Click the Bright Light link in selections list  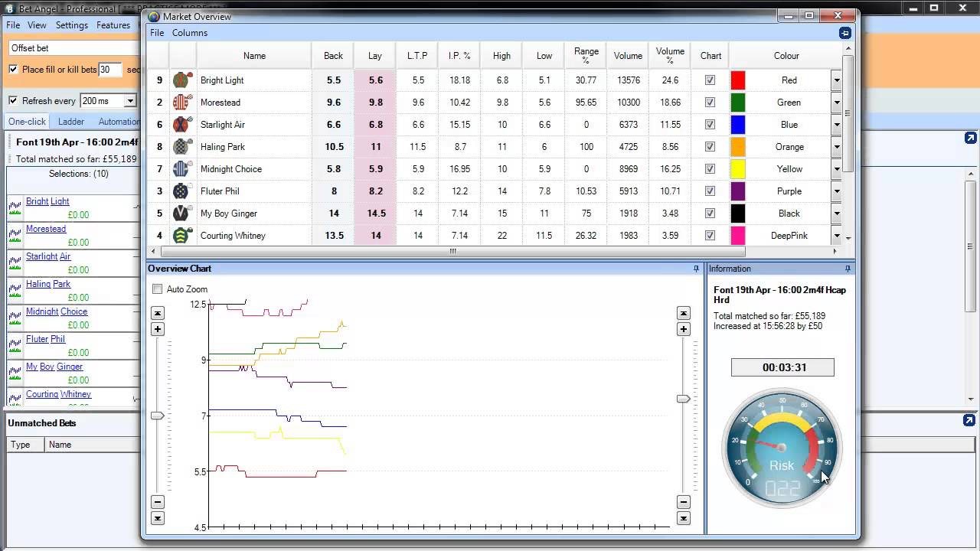click(x=47, y=201)
